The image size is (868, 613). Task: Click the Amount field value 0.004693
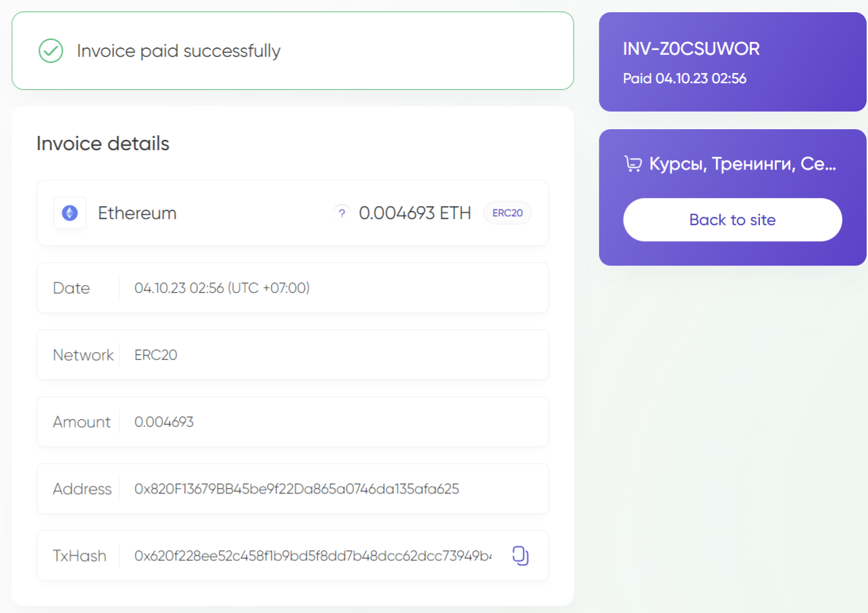[164, 422]
